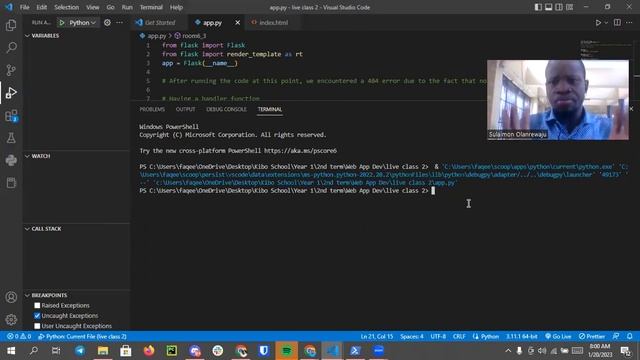Switch to the Get Started tab
640x360 pixels.
point(160,22)
